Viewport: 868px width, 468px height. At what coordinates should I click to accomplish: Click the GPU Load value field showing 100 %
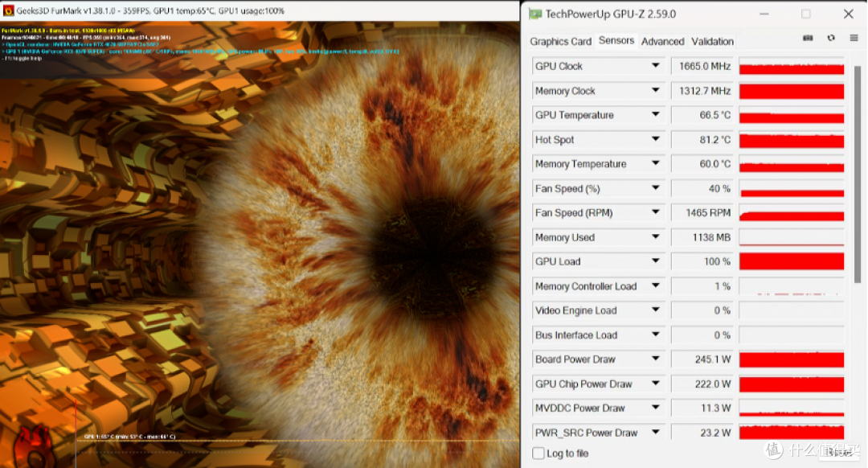pos(702,262)
